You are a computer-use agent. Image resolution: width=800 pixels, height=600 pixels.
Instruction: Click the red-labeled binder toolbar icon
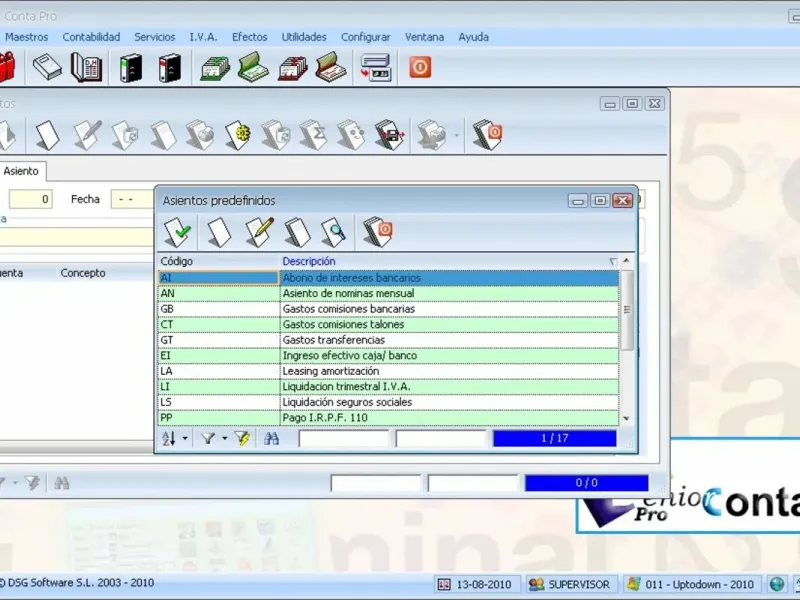click(170, 67)
